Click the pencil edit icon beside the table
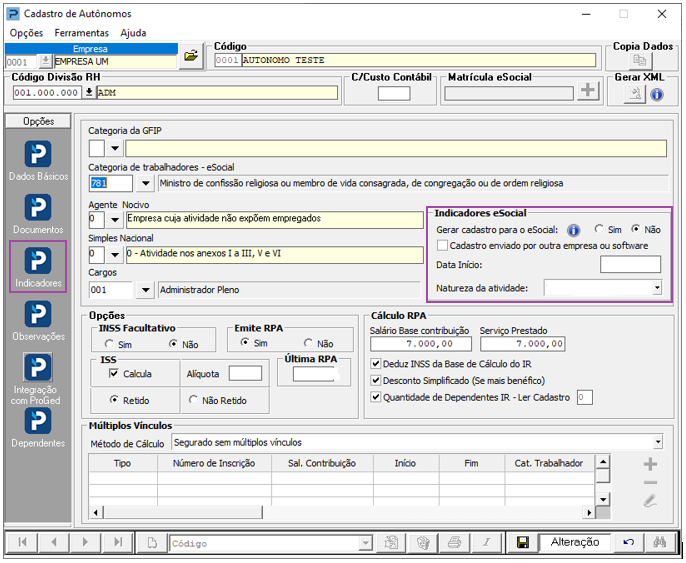 pyautogui.click(x=650, y=501)
